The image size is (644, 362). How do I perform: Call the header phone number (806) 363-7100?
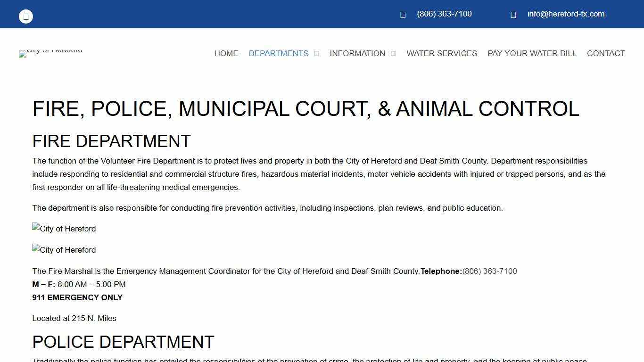pyautogui.click(x=444, y=14)
